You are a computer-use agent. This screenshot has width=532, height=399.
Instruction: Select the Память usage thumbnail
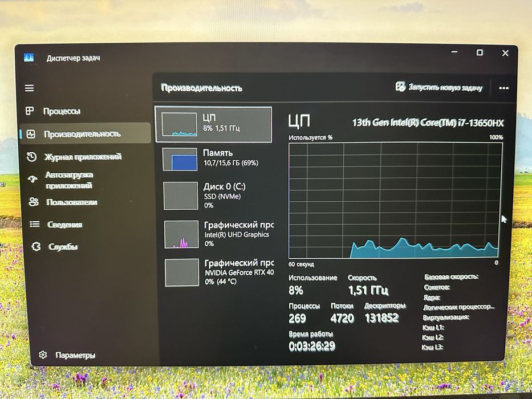[180, 159]
